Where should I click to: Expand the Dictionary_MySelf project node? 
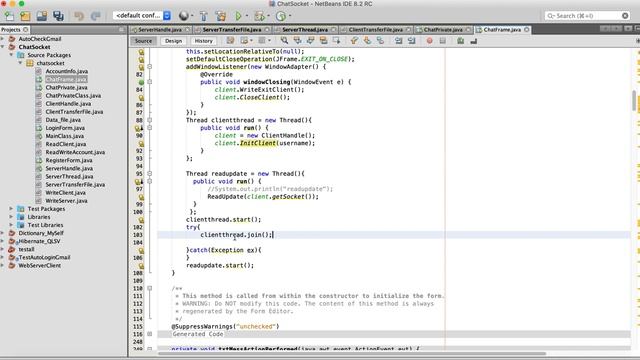[x=3, y=233]
